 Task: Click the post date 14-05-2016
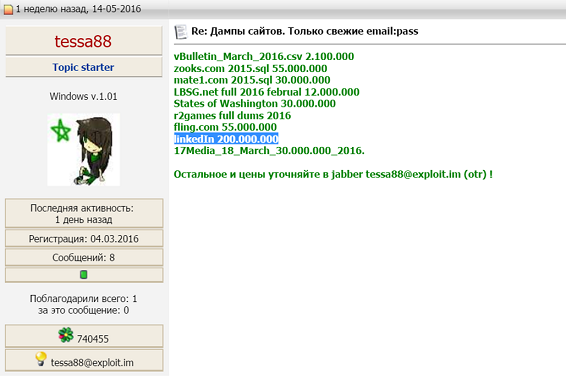(116, 9)
